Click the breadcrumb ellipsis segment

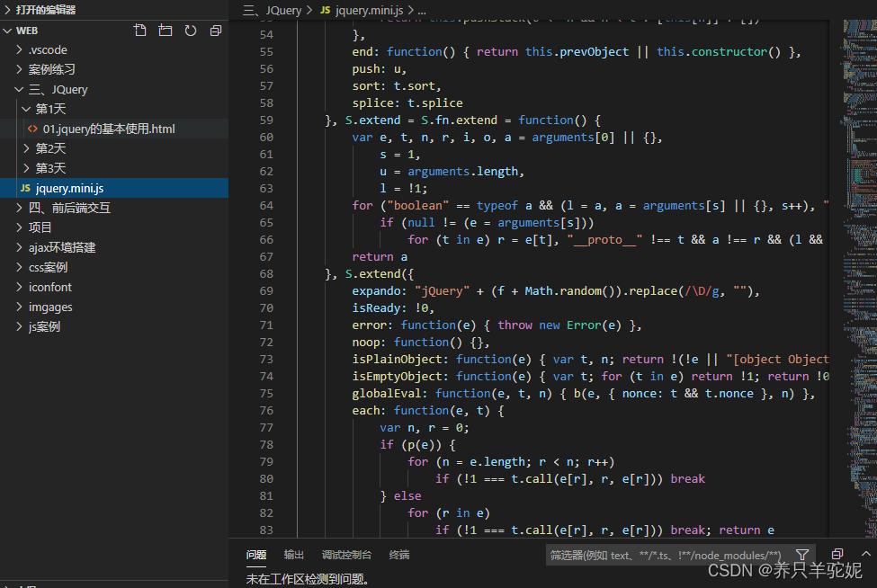pyautogui.click(x=422, y=11)
